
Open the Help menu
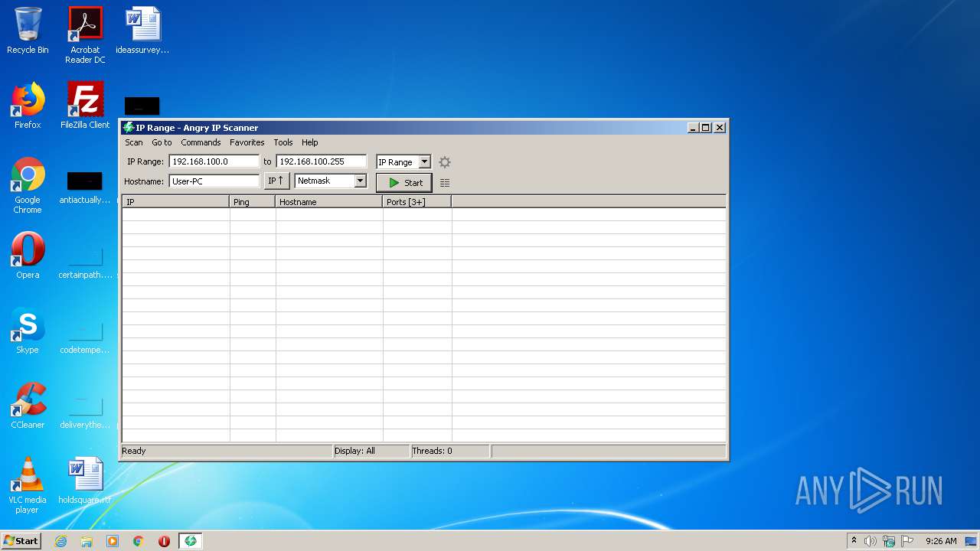coord(310,142)
